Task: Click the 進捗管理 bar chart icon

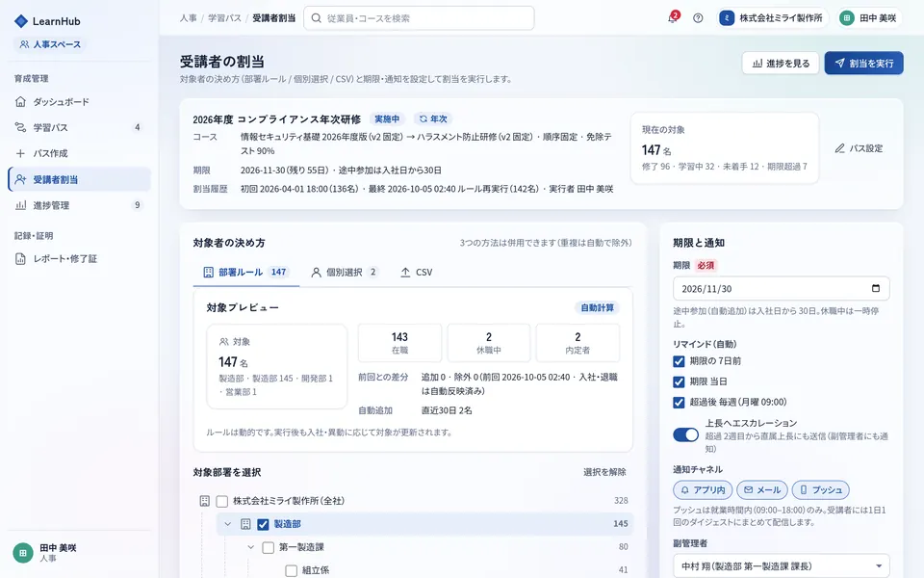Action: [20, 205]
